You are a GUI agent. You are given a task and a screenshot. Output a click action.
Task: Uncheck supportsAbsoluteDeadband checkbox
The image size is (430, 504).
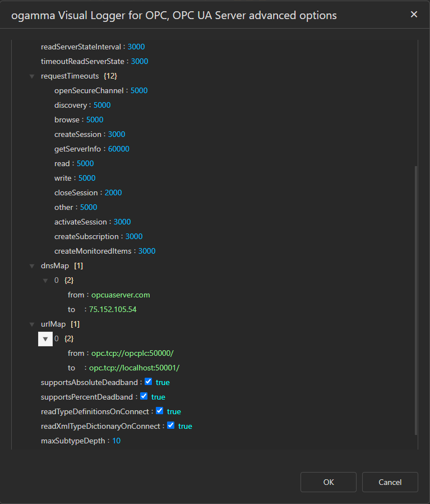(x=148, y=382)
